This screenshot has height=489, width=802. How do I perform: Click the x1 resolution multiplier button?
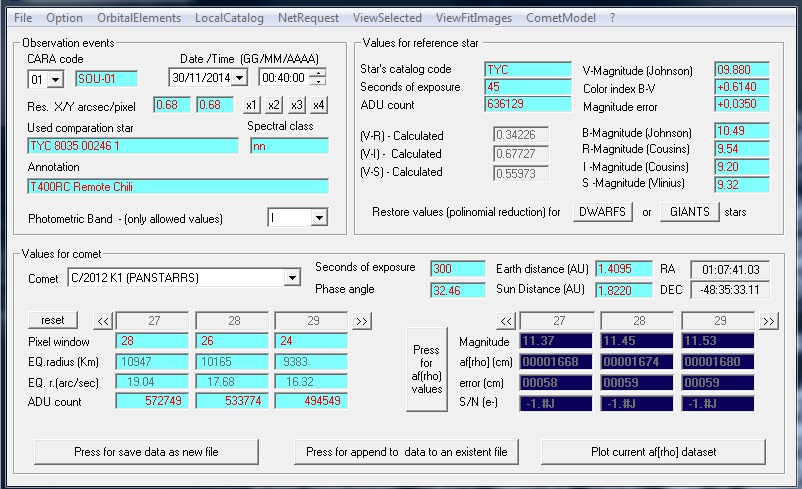[251, 105]
